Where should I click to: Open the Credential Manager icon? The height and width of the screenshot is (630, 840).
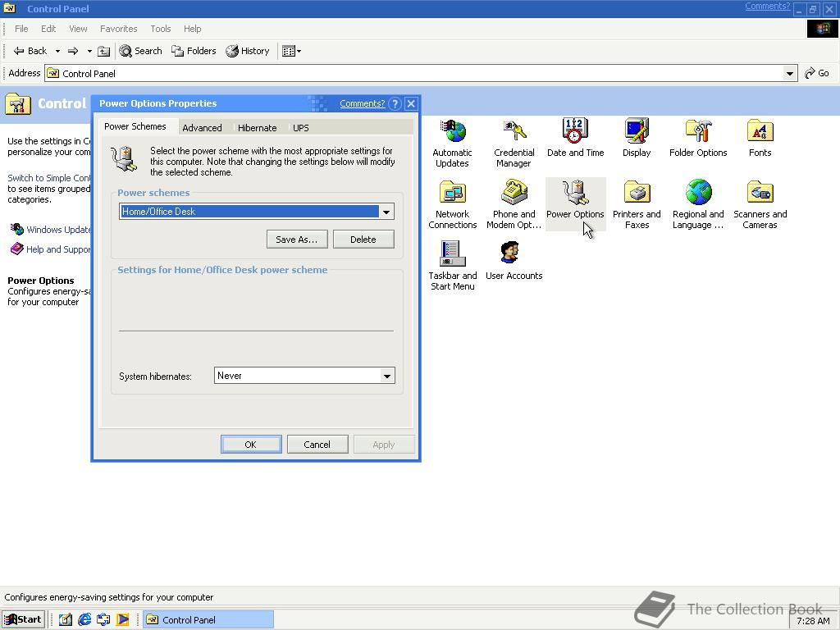click(514, 143)
